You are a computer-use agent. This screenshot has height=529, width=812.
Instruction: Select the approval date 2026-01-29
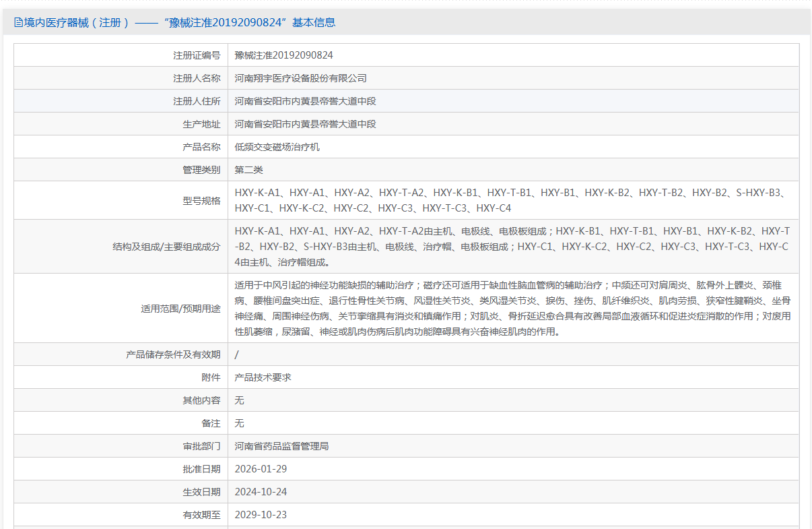261,469
